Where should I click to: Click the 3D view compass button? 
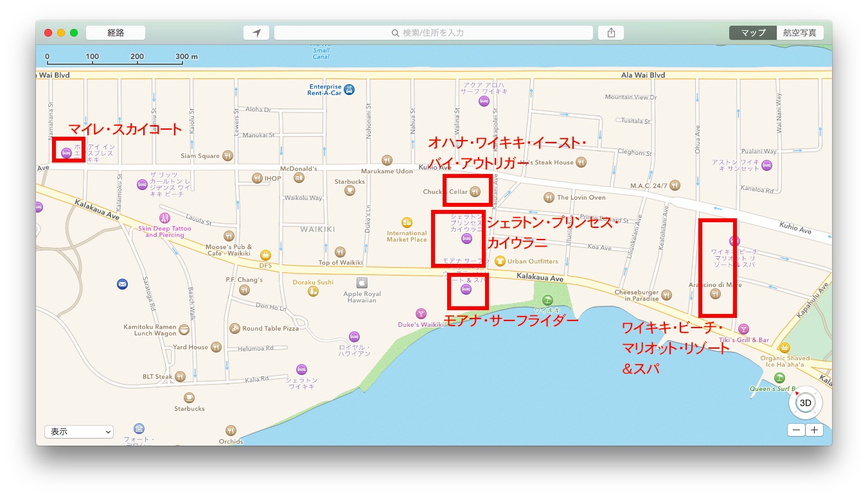(x=805, y=403)
